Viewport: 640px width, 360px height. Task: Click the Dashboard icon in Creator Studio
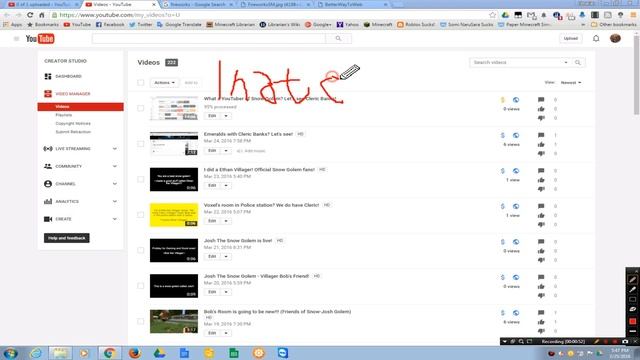point(48,76)
